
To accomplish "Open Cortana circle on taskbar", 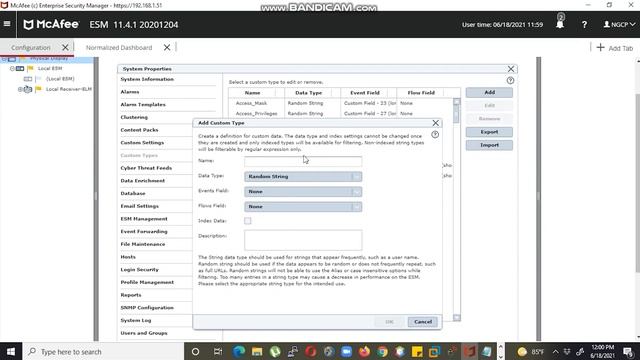I will [x=195, y=351].
